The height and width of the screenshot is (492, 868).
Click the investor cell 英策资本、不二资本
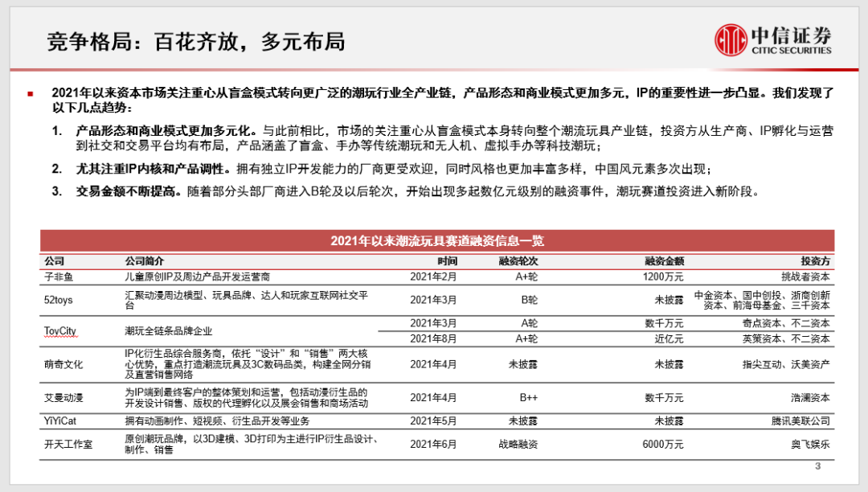pos(786,338)
